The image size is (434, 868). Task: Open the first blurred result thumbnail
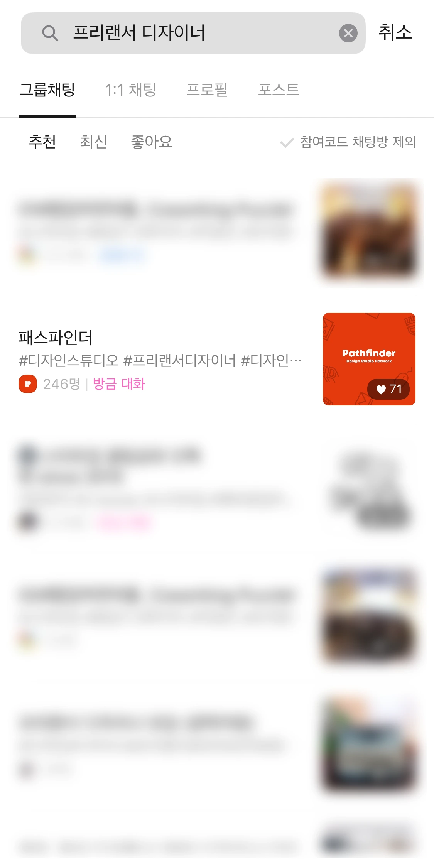click(x=370, y=231)
